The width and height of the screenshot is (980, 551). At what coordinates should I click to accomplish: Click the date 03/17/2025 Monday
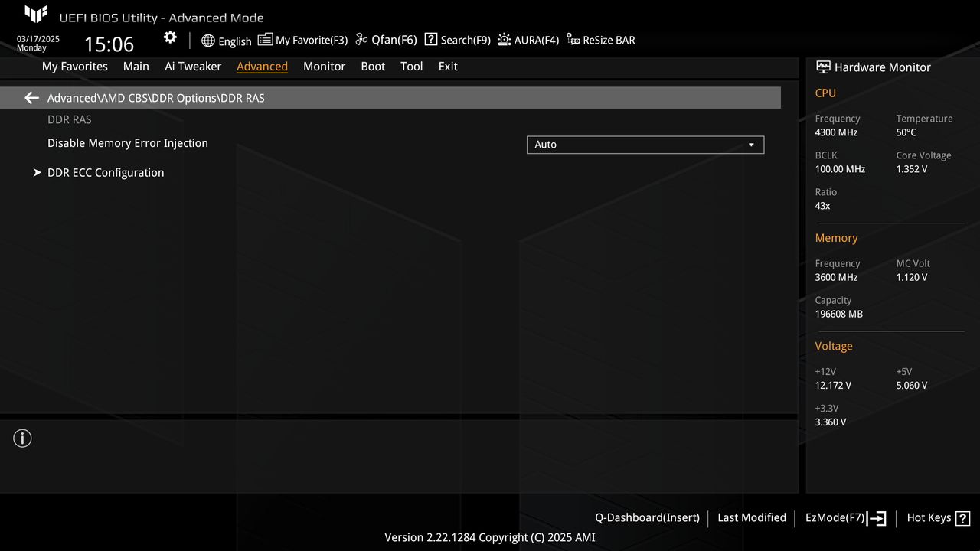coord(38,43)
